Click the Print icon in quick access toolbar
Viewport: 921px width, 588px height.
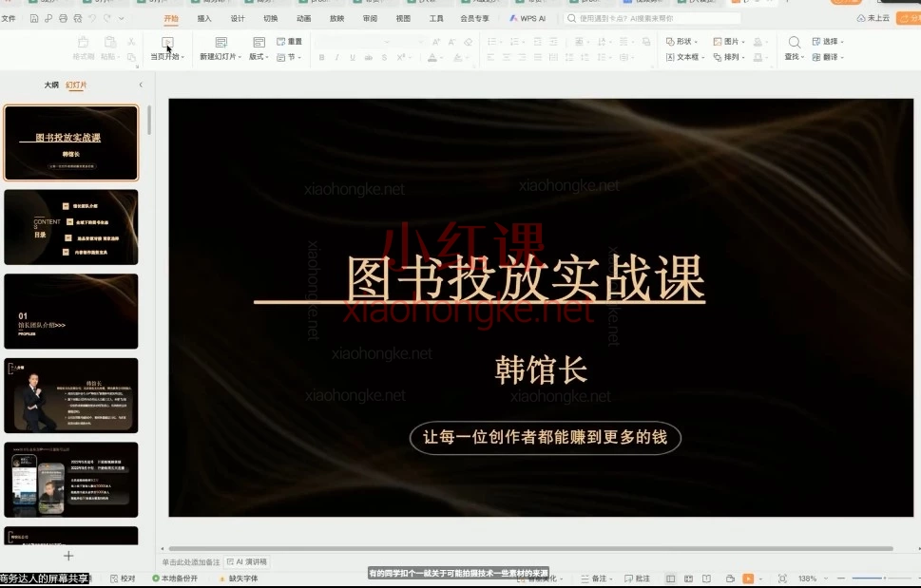pos(63,19)
